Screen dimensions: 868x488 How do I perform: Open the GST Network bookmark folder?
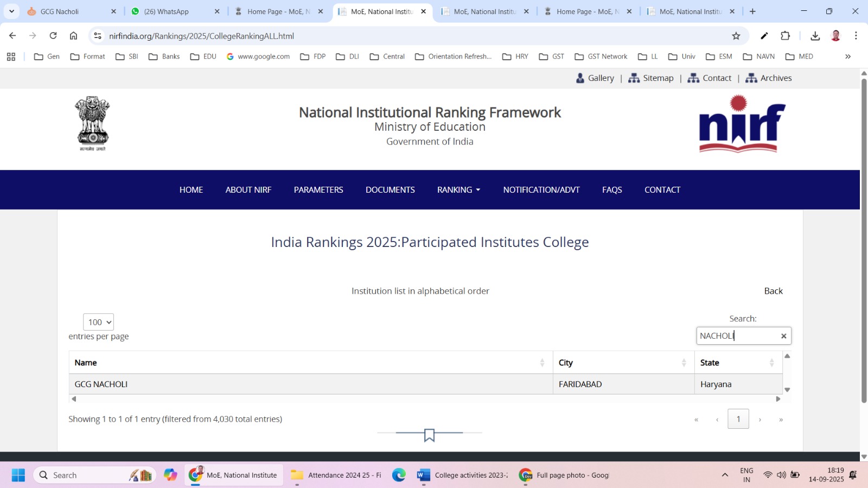tap(601, 56)
